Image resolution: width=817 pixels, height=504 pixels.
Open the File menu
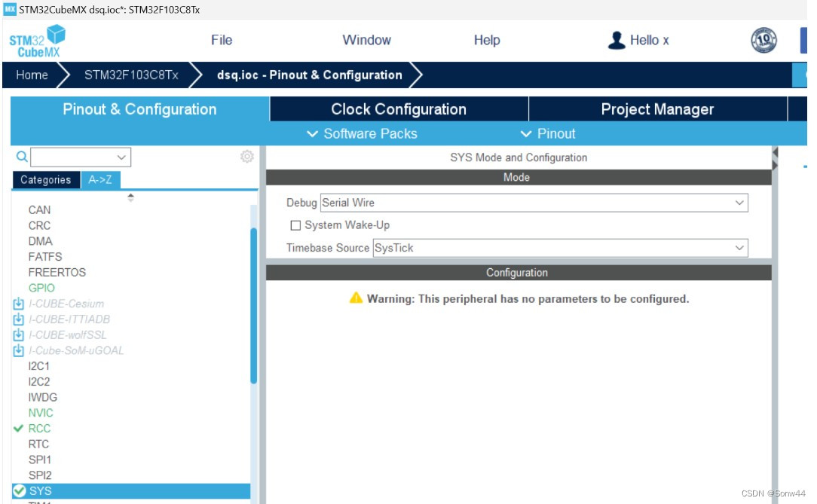222,40
